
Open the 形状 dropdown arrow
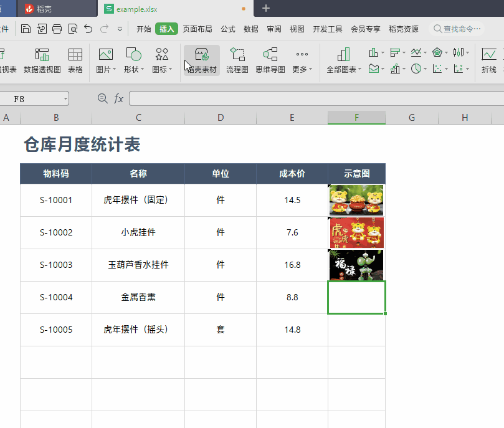point(143,69)
